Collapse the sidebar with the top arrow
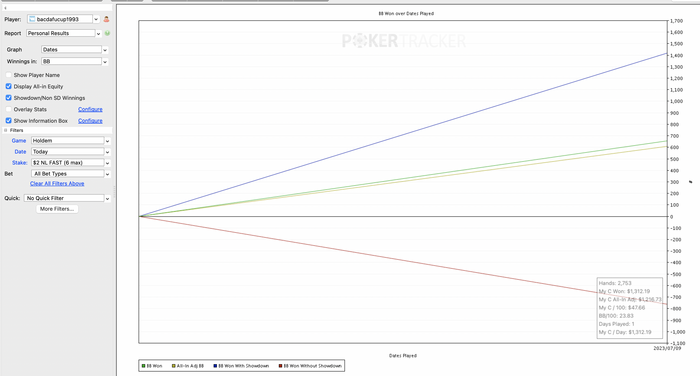The width and height of the screenshot is (700, 376). 5,8
